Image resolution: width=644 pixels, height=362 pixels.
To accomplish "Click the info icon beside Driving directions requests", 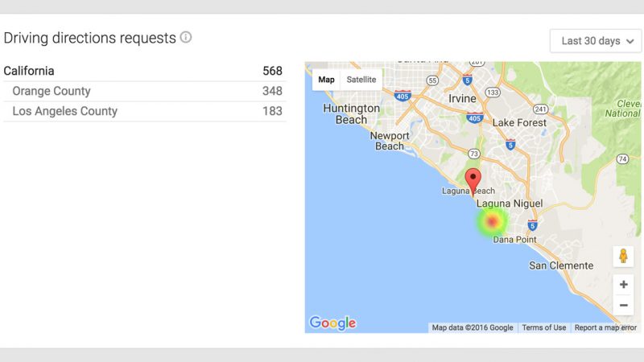I will tap(186, 38).
